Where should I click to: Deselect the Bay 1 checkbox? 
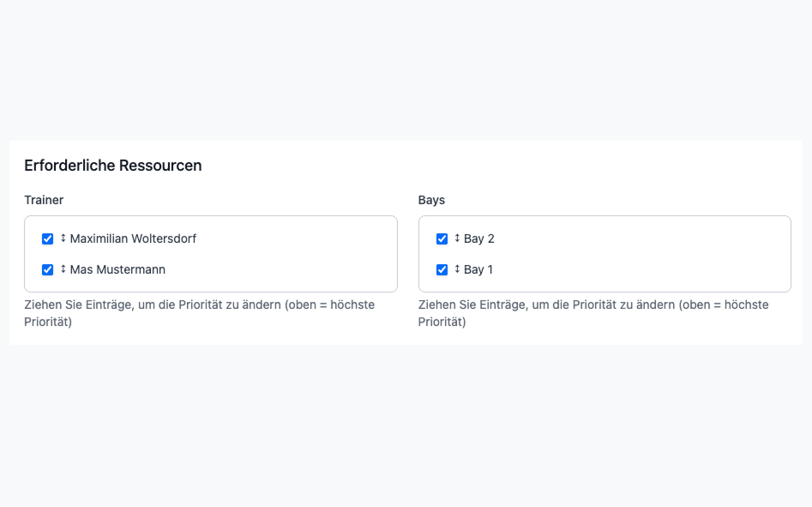(442, 269)
